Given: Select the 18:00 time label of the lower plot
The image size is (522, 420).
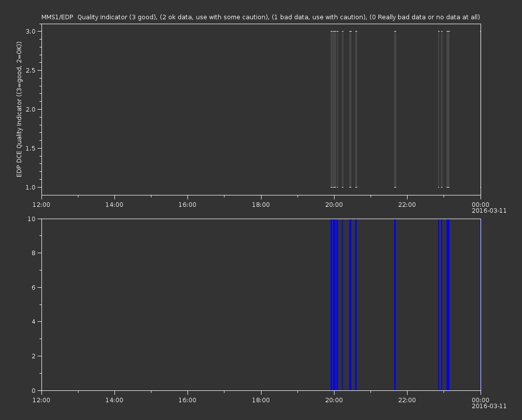Looking at the screenshot, I should point(261,400).
